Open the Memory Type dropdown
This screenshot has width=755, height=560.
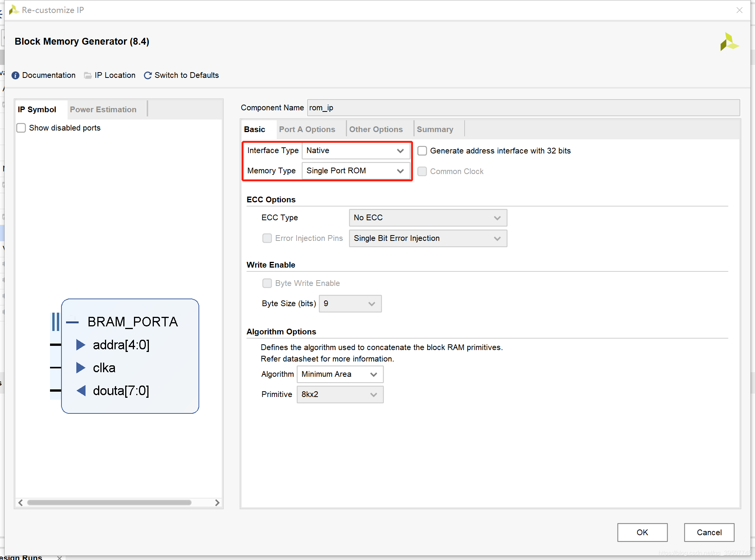(355, 171)
